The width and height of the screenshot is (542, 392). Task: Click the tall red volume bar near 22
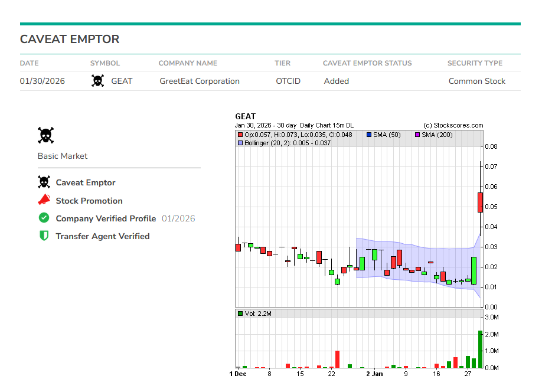[x=337, y=359]
